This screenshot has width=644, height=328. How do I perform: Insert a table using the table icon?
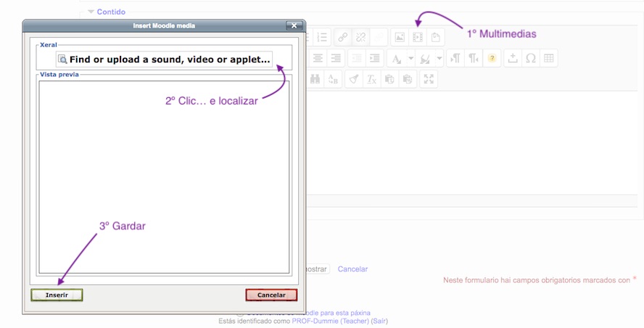549,59
